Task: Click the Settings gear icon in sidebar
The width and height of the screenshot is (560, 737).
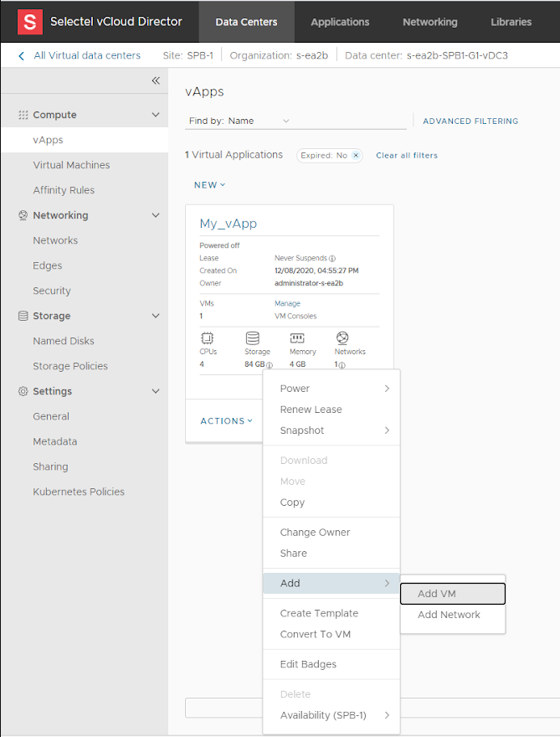Action: [23, 391]
